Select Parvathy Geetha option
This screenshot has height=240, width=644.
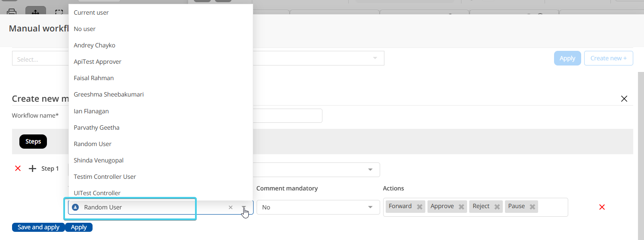tap(161, 128)
